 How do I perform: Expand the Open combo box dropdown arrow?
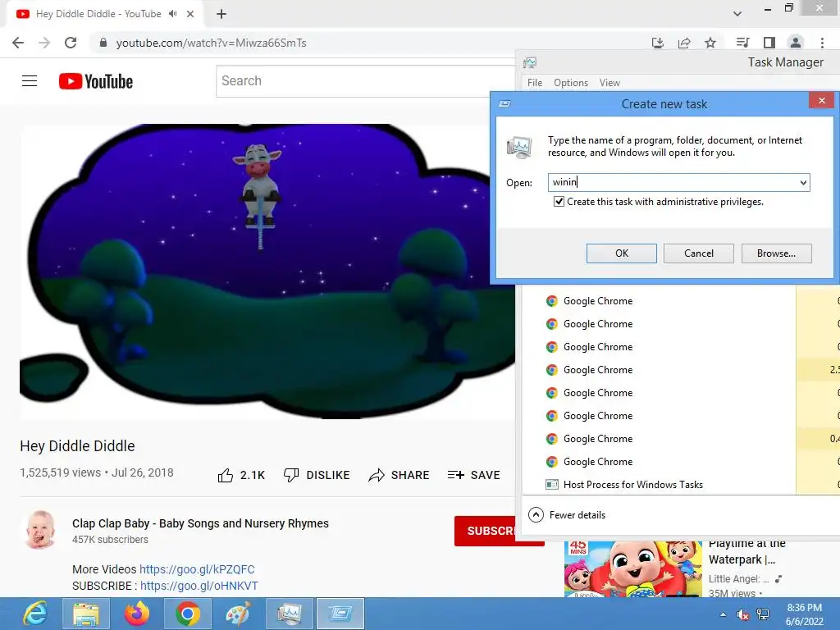803,183
